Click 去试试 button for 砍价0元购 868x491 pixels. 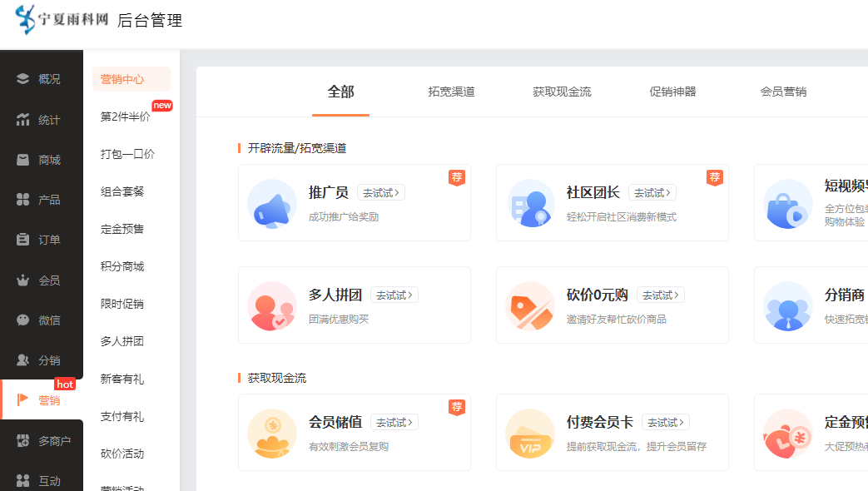661,295
